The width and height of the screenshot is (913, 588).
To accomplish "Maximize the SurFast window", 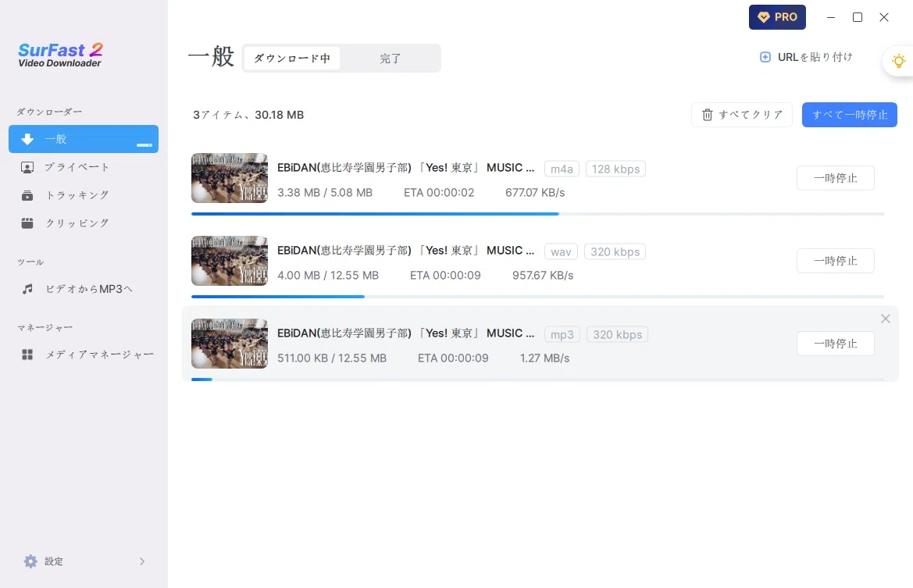I will 857,17.
